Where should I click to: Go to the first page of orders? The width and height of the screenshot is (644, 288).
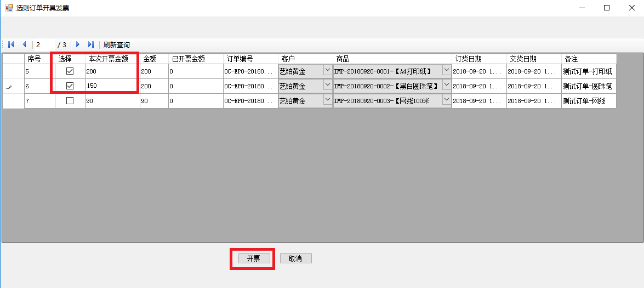(x=11, y=44)
